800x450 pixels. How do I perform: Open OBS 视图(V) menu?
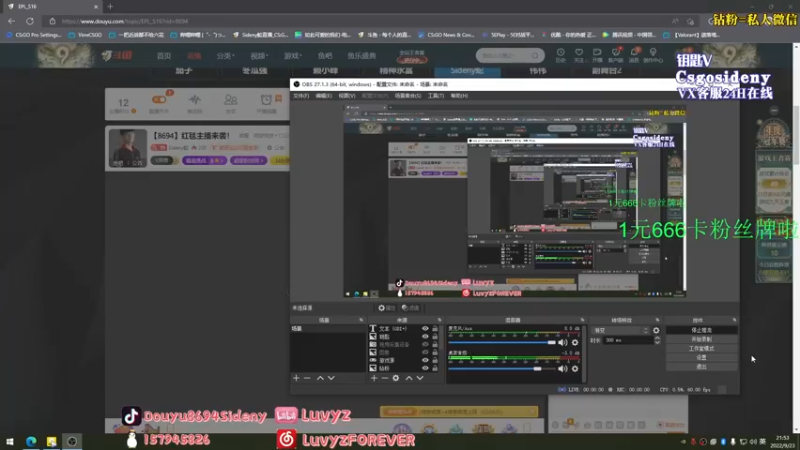pos(346,96)
